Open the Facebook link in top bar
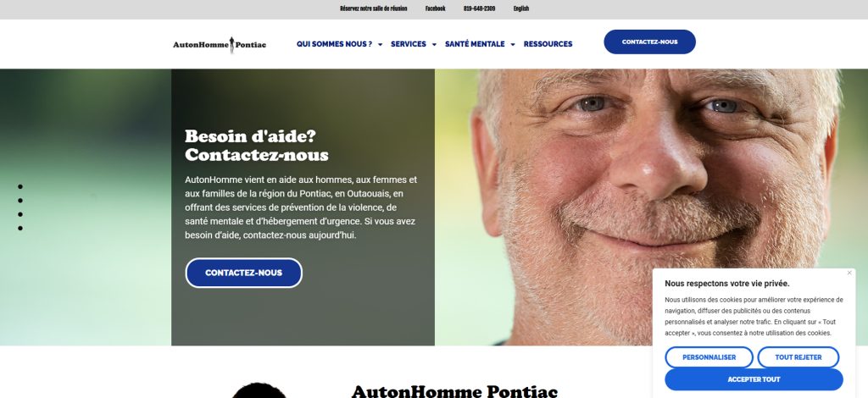The image size is (868, 398). (x=435, y=8)
